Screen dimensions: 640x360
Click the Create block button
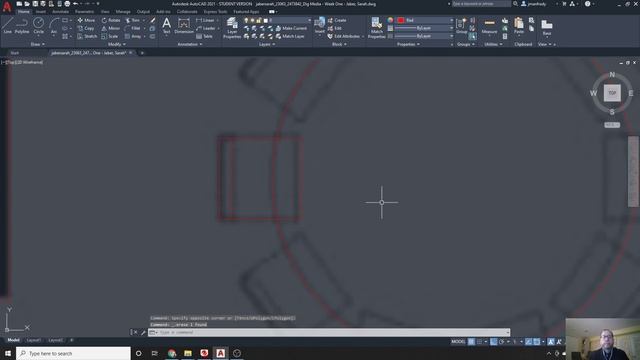coord(337,20)
